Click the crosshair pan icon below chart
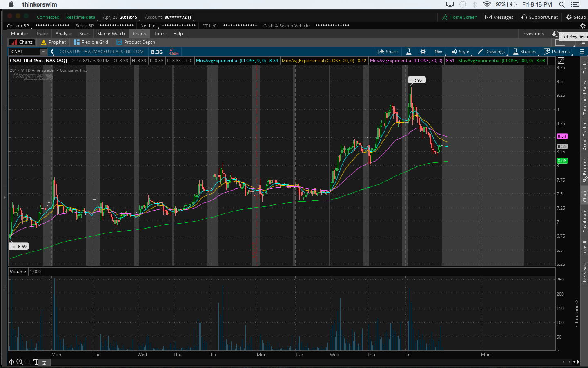 tap(11, 362)
